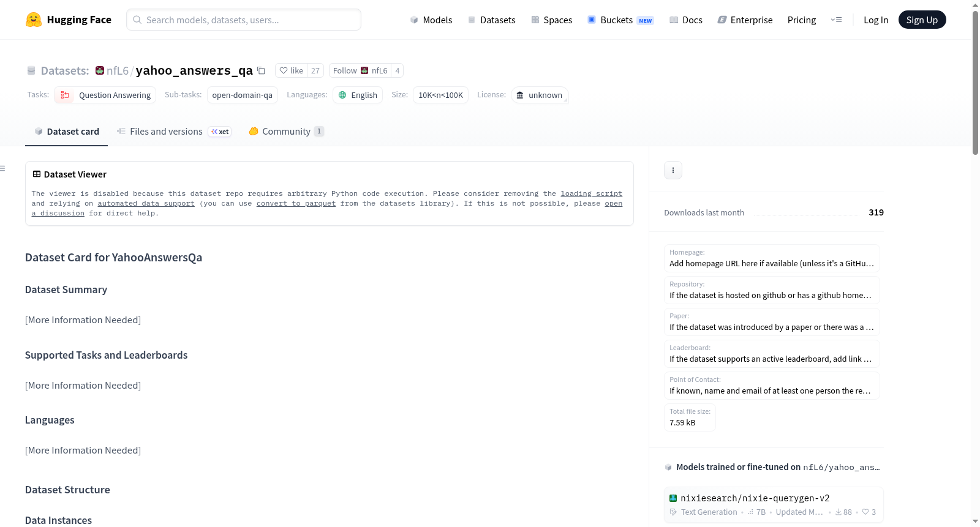This screenshot has width=980, height=527.
Task: Click the 'Dataset Summary' heading
Action: click(x=66, y=290)
